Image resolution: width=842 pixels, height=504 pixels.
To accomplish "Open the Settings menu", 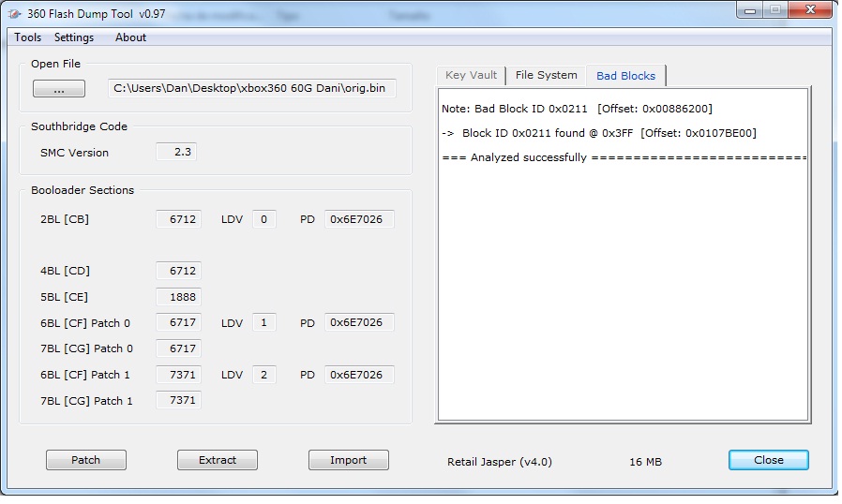I will 74,37.
